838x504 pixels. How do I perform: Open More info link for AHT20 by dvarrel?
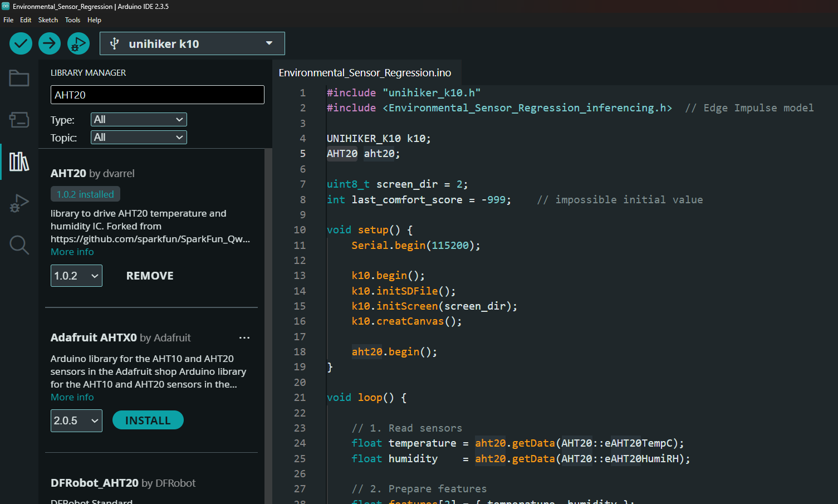(72, 252)
